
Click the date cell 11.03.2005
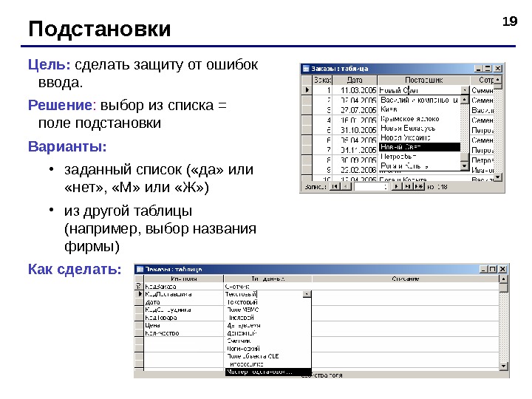[x=355, y=90]
